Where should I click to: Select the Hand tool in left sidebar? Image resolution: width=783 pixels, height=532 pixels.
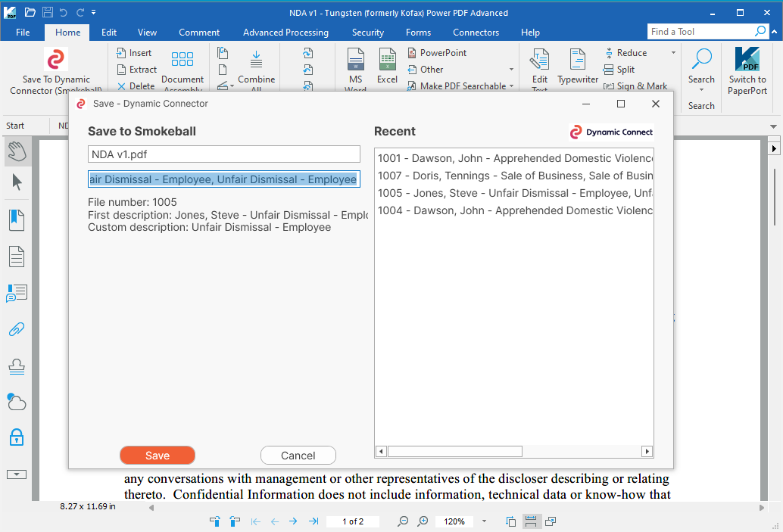tap(17, 150)
